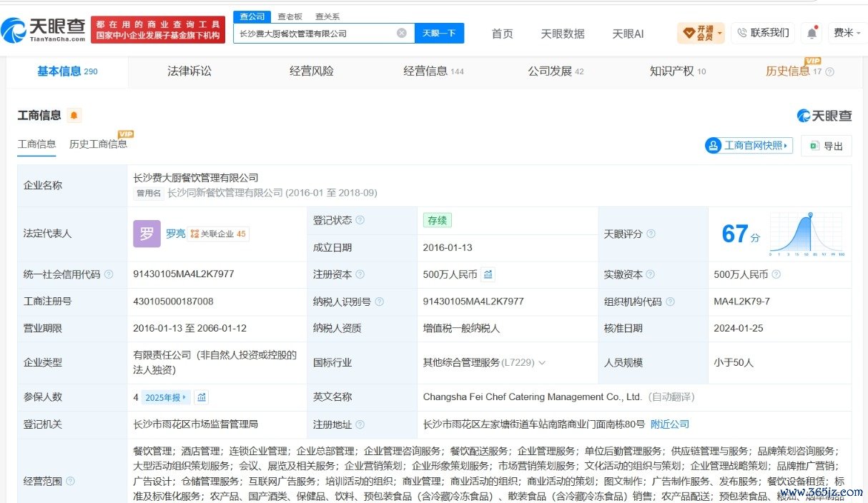Click the 67分 score value
The height and width of the screenshot is (503, 868).
tap(740, 234)
